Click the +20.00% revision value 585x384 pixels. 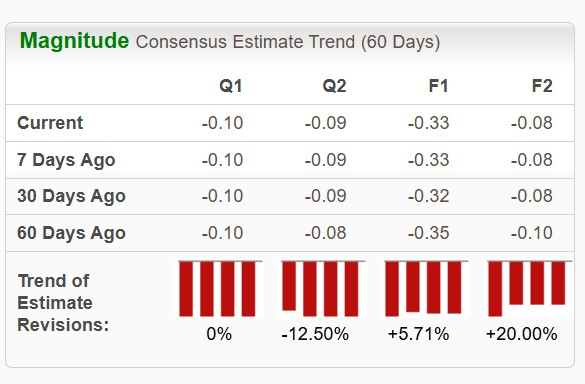tap(522, 334)
